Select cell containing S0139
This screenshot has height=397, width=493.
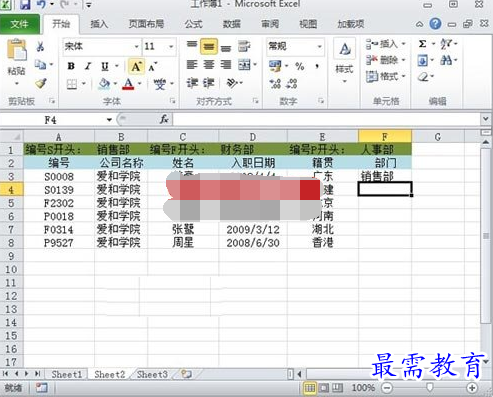[x=59, y=190]
